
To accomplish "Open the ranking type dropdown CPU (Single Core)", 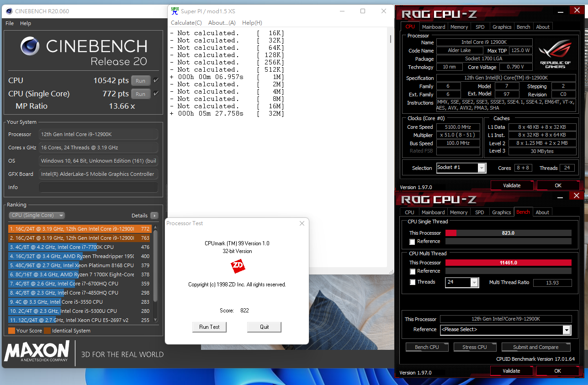I will tap(37, 215).
